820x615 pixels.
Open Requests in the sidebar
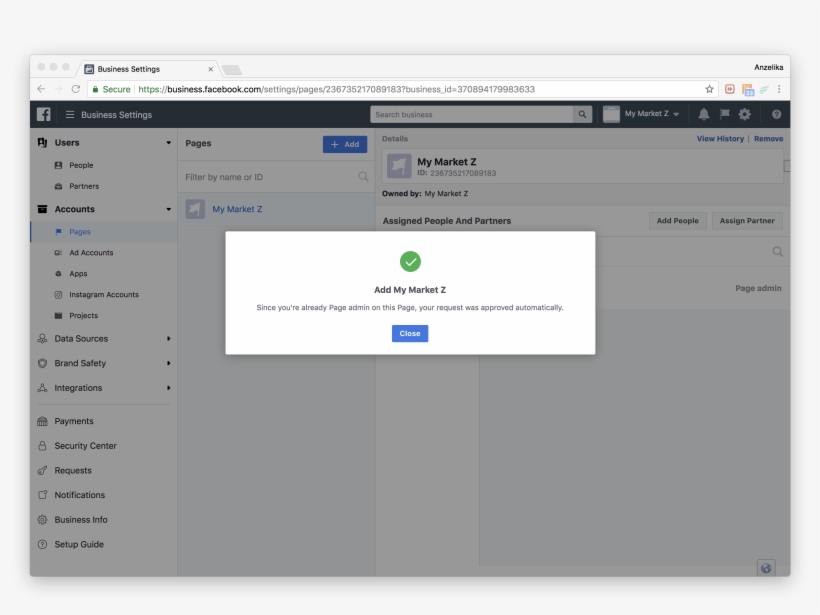[73, 470]
